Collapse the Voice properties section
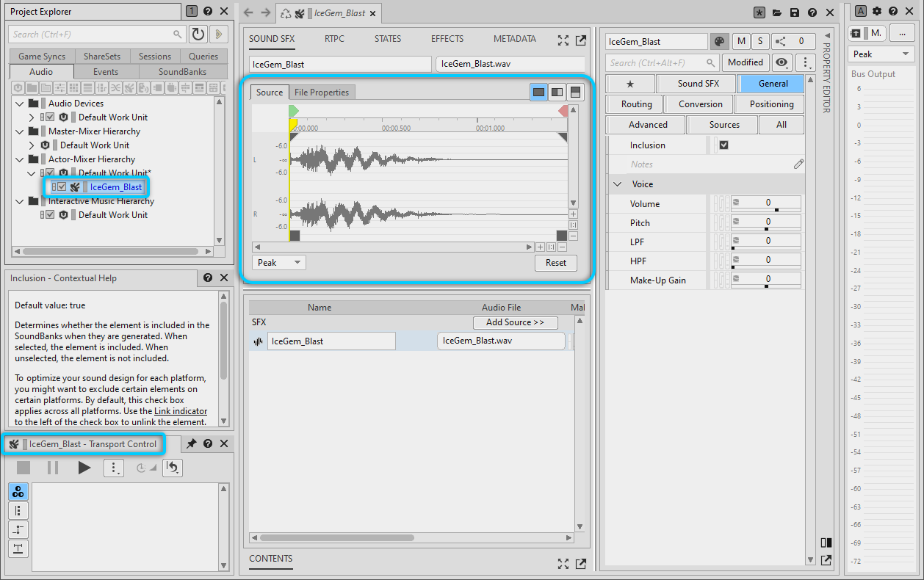 click(x=618, y=184)
